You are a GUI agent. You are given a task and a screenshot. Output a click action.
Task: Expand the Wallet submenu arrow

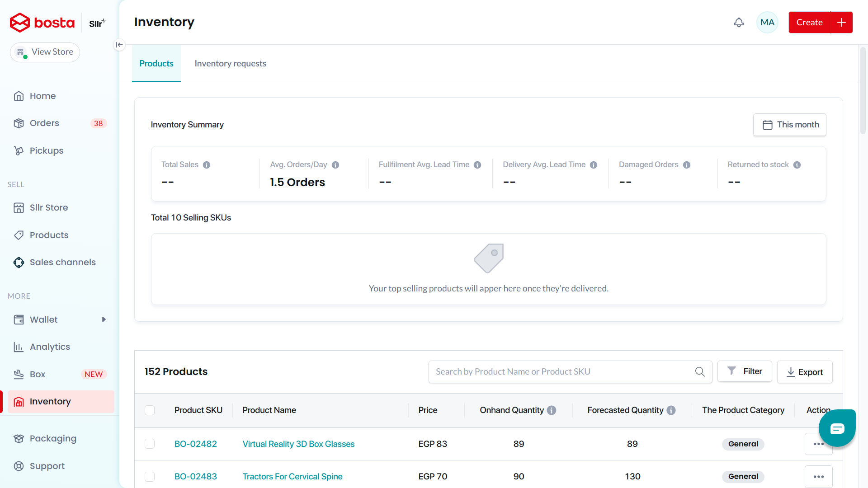pos(104,319)
